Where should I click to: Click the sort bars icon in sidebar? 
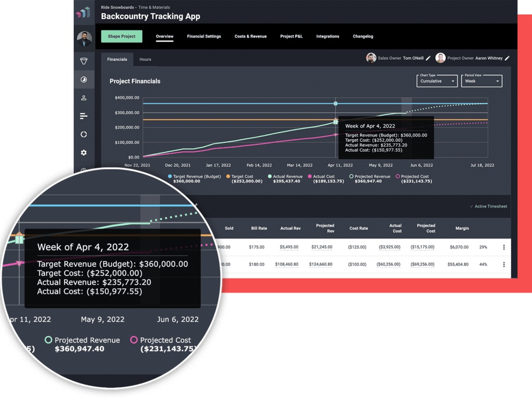click(x=83, y=116)
